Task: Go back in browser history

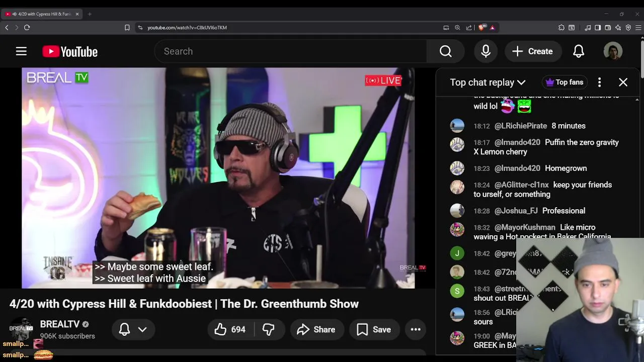Action: [x=7, y=28]
